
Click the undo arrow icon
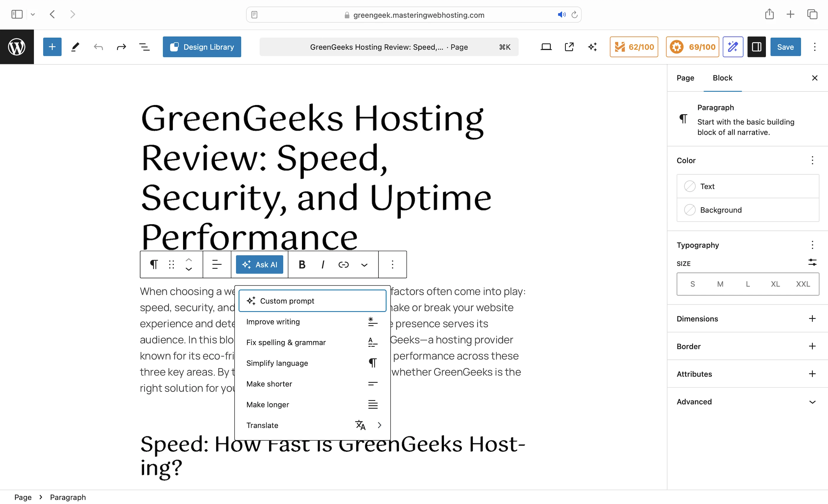[98, 47]
